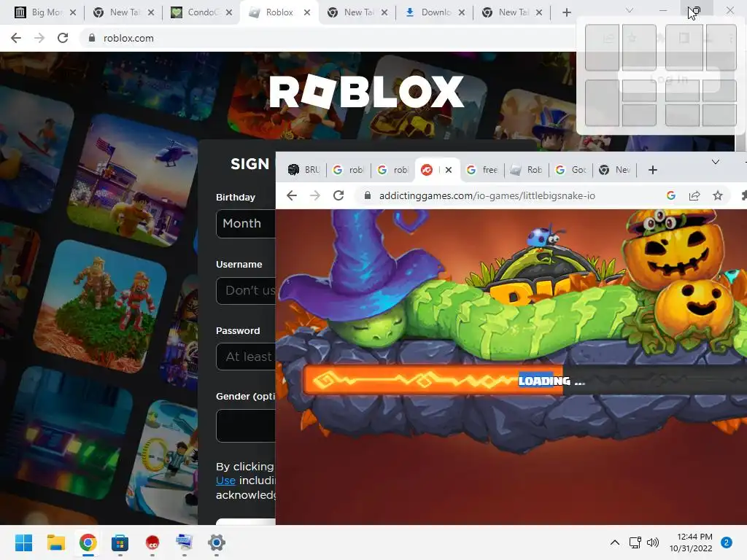Screen dimensions: 747x560
Task: Open the volume control in system tray
Action: pyautogui.click(x=653, y=542)
